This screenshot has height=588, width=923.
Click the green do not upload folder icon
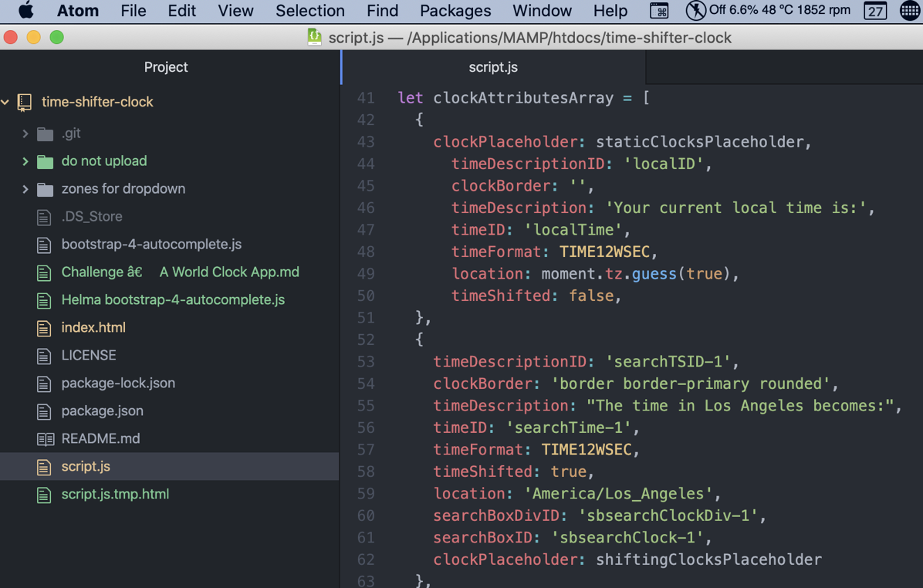pos(46,161)
